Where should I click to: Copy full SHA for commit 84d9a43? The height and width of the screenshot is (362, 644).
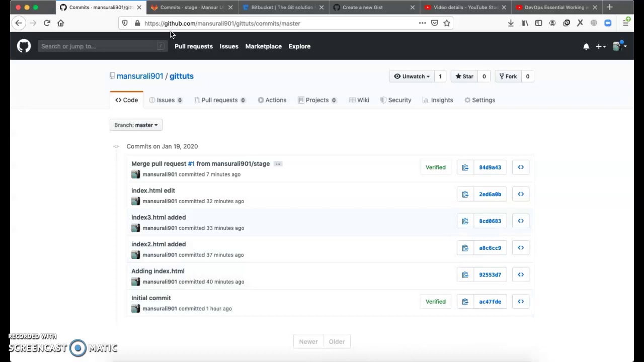[465, 167]
